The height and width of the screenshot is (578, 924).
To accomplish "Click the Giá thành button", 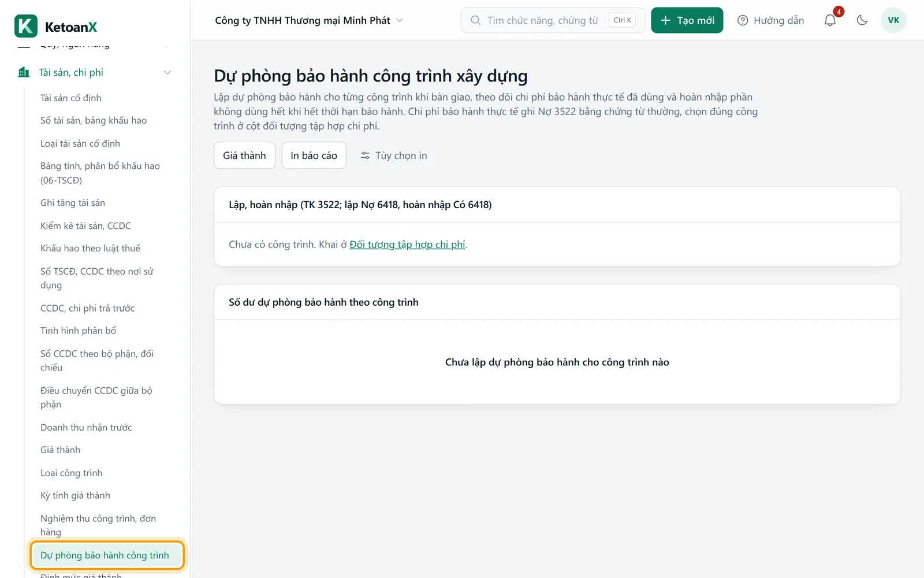I will tap(244, 155).
